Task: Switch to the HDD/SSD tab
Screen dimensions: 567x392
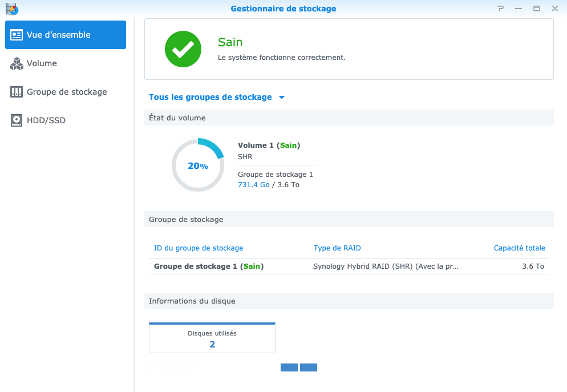Action: pyautogui.click(x=66, y=120)
